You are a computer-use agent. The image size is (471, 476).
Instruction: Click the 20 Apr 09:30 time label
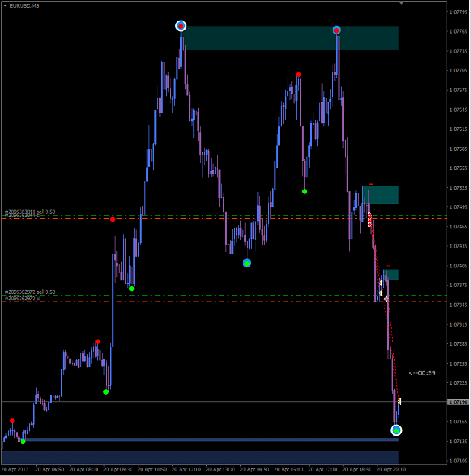point(118,470)
